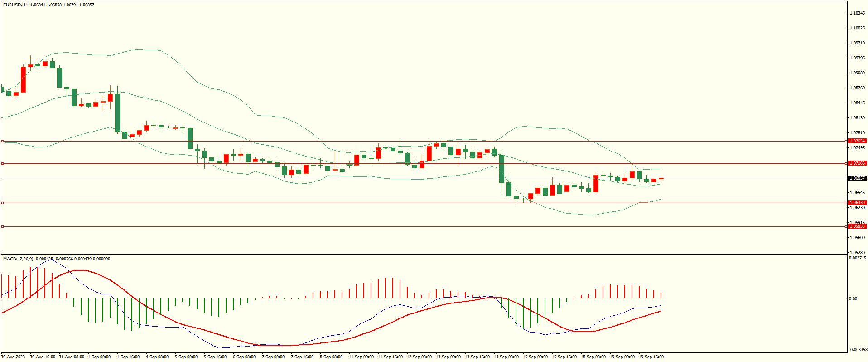This screenshot has width=868, height=362.
Task: Click the 11 Sep 00:00 time label
Action: (x=362, y=357)
